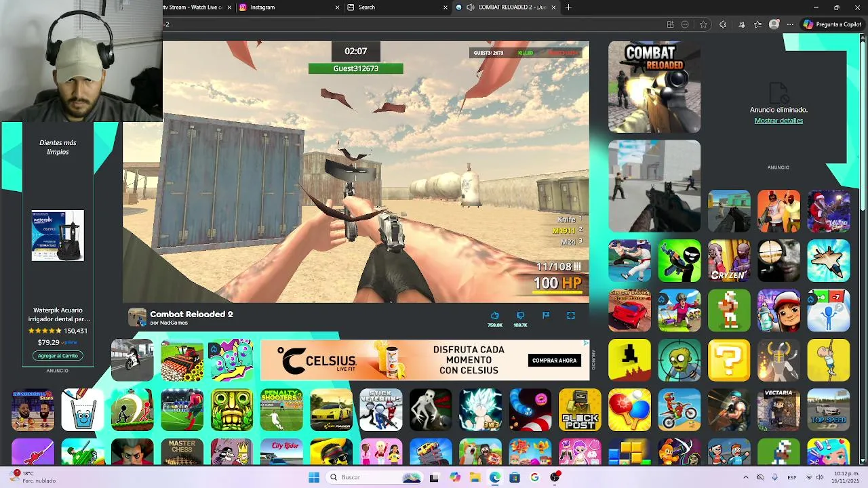Enter fullscreen mode for the game

571,315
